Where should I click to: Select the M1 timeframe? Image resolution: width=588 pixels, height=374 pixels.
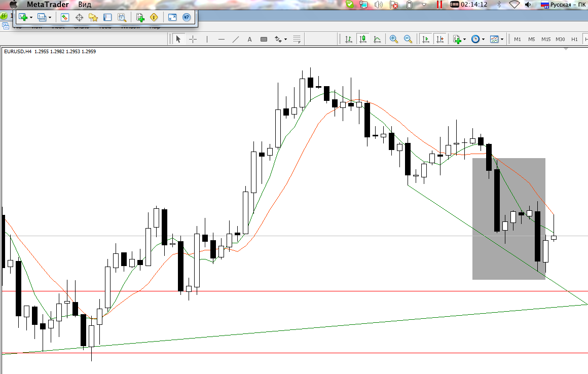pos(518,39)
